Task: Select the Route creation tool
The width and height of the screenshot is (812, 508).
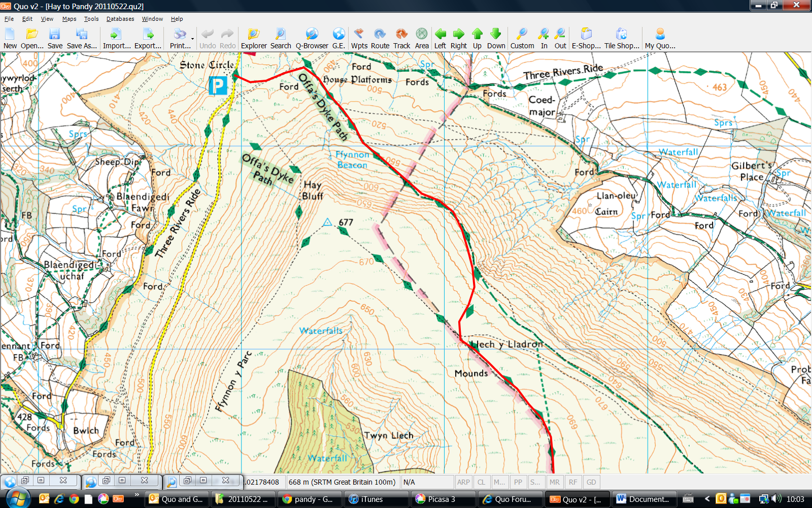Action: [x=380, y=37]
